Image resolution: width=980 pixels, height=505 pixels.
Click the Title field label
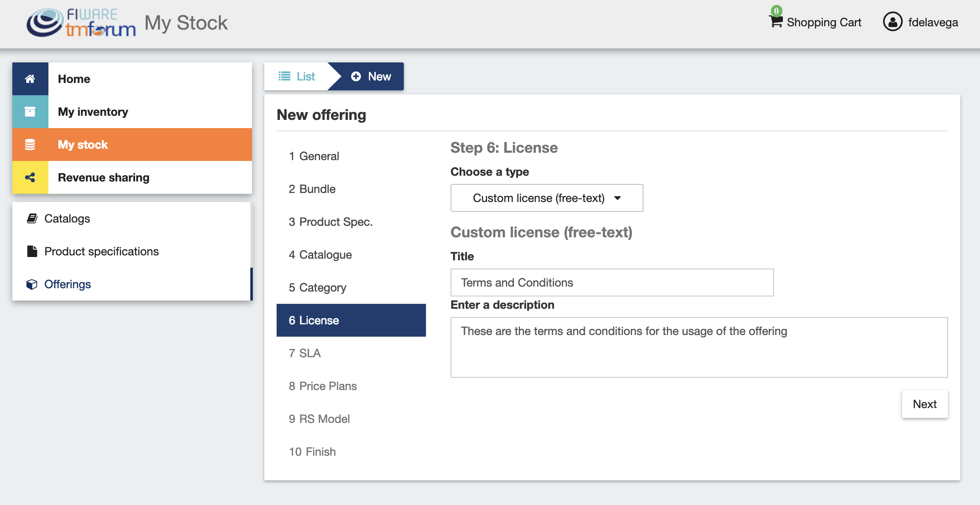click(462, 256)
